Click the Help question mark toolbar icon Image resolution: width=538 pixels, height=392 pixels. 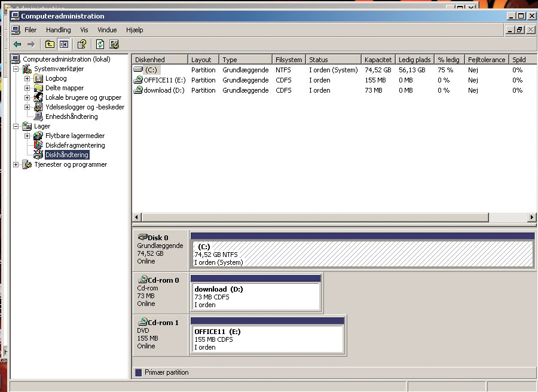click(x=82, y=44)
